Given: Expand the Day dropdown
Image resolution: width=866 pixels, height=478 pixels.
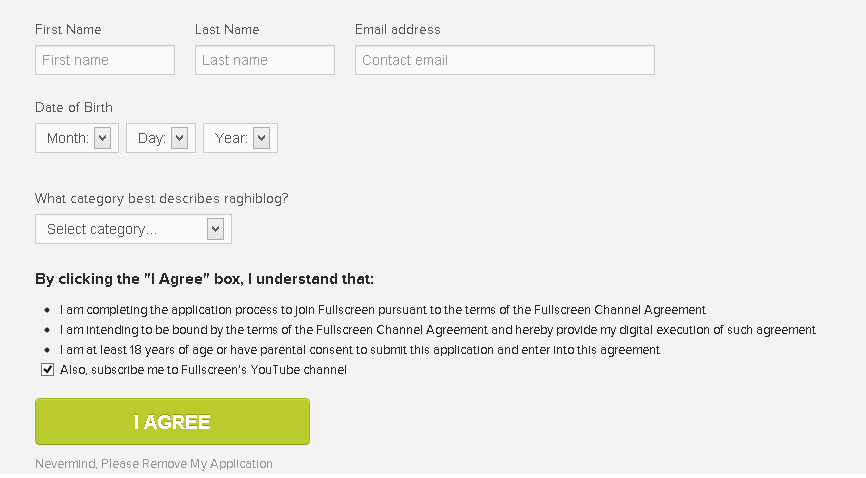Looking at the screenshot, I should [x=162, y=138].
